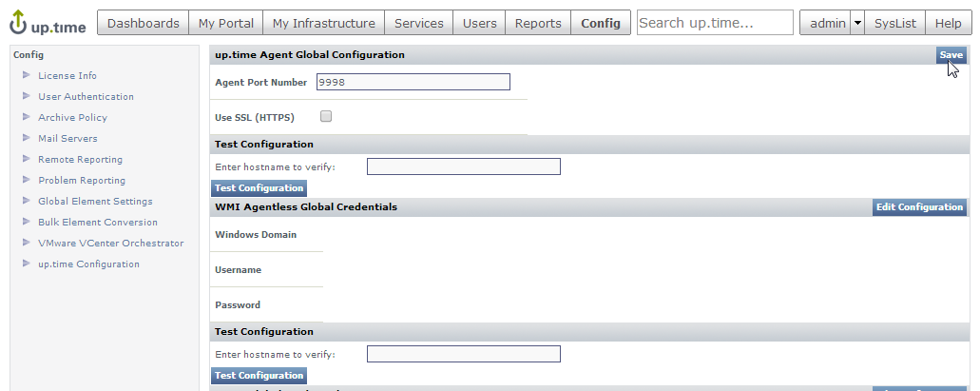Go to Global Element Settings
Viewport: 980px width, 391px height.
(x=95, y=201)
